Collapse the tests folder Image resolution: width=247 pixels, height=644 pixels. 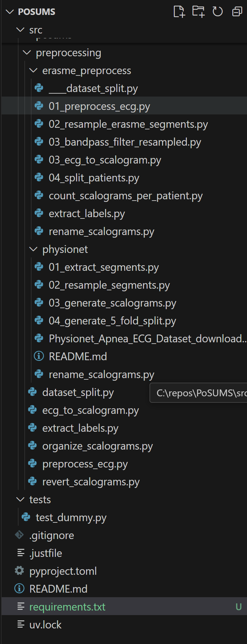click(20, 499)
